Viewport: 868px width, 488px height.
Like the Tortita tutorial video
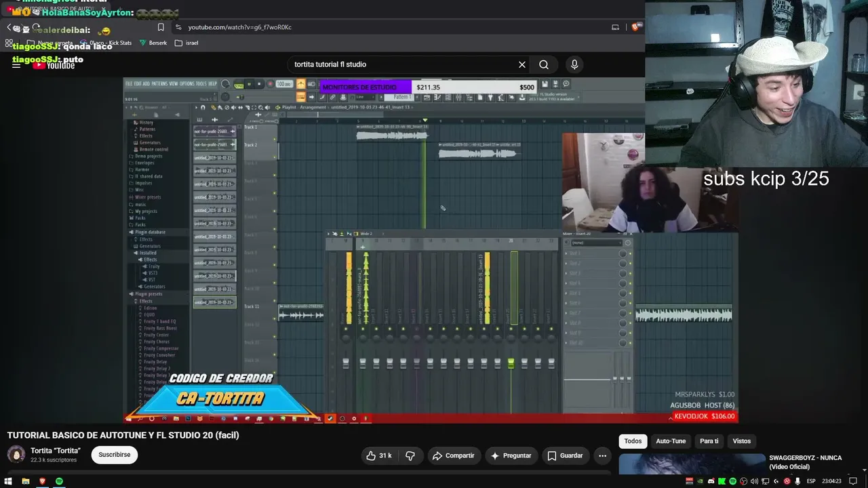tap(379, 455)
